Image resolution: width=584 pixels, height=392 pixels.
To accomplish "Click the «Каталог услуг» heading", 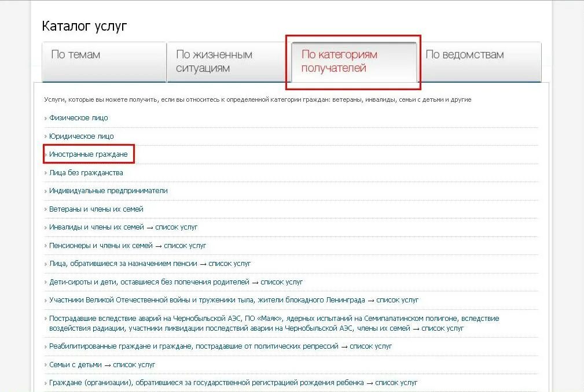I will [85, 26].
